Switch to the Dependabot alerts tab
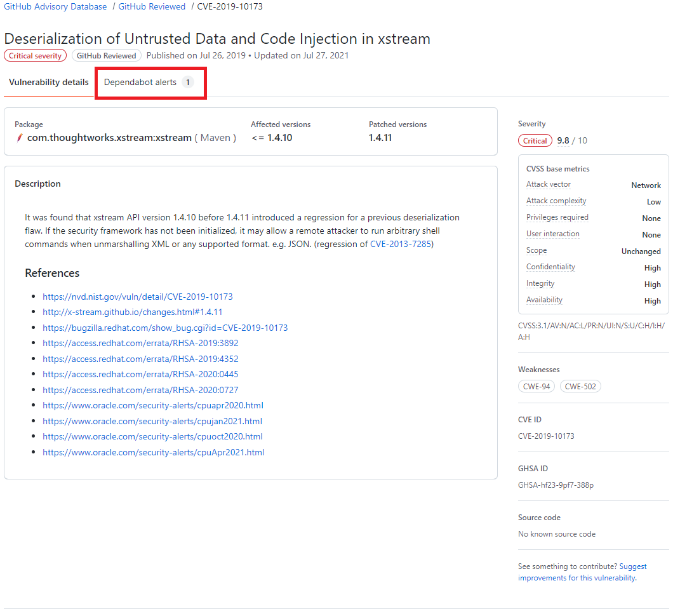The image size is (673, 616). click(149, 82)
